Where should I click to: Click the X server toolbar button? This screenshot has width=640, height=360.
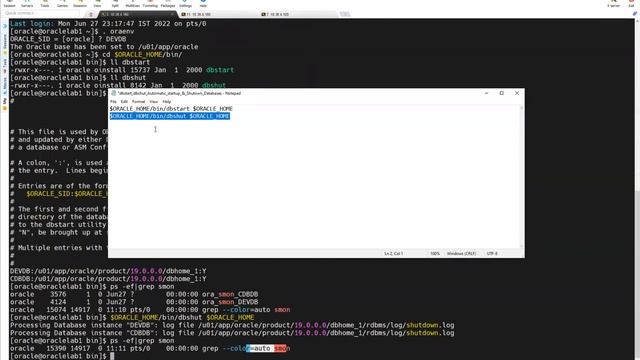click(613, 4)
